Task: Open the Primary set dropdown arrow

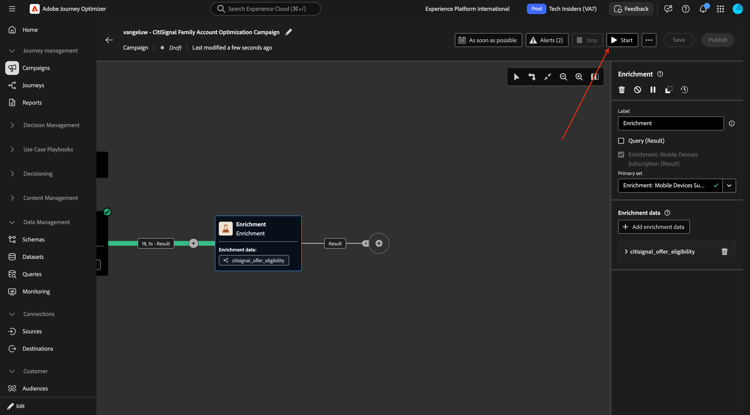Action: (729, 186)
